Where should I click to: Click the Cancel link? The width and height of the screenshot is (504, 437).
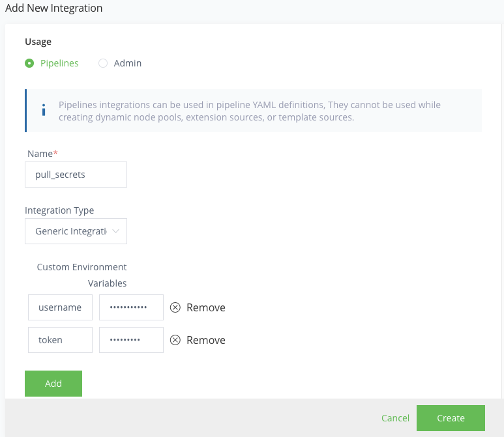(395, 418)
